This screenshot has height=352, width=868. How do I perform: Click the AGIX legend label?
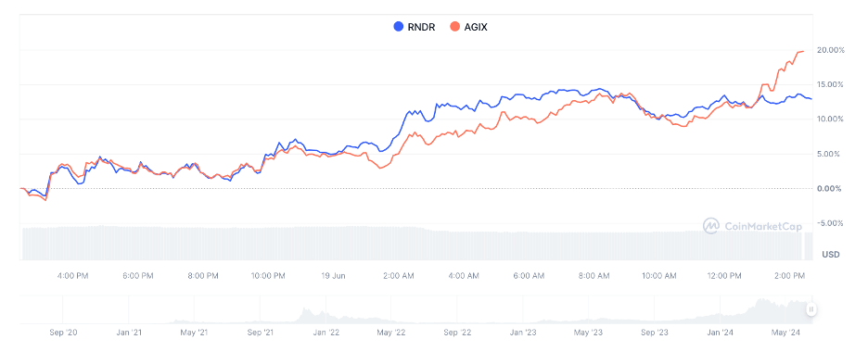[x=476, y=27]
